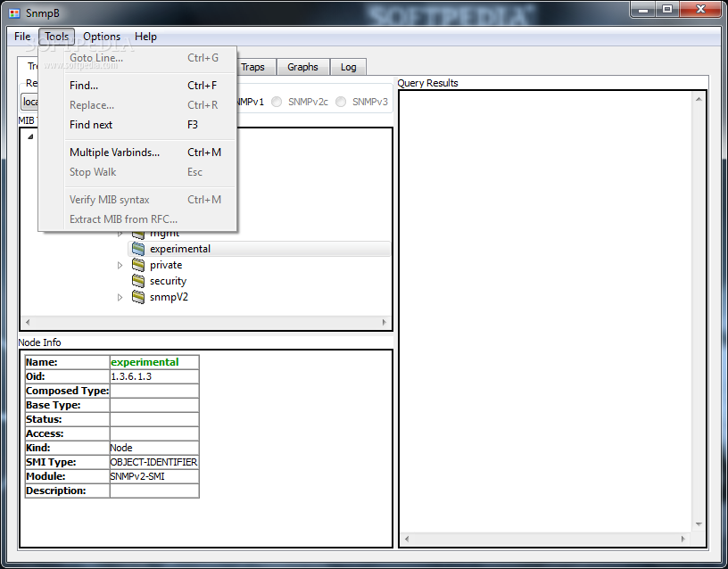The image size is (728, 569).
Task: Click the Query Results scroll up arrow
Action: pyautogui.click(x=699, y=99)
